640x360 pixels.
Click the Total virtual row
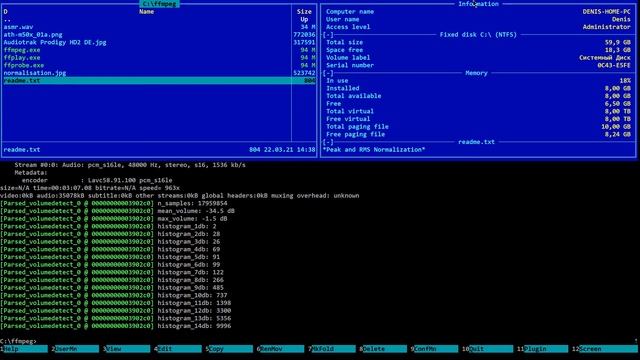click(x=478, y=111)
